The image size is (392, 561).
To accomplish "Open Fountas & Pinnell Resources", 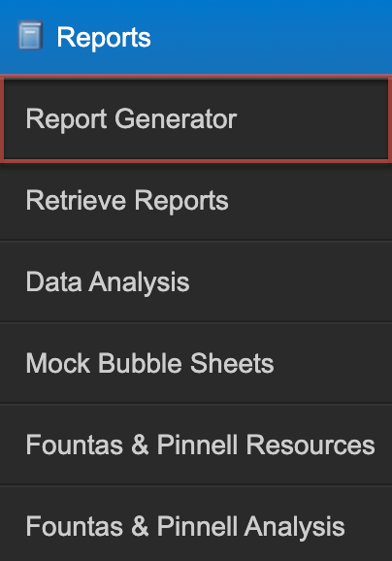I will click(x=196, y=445).
